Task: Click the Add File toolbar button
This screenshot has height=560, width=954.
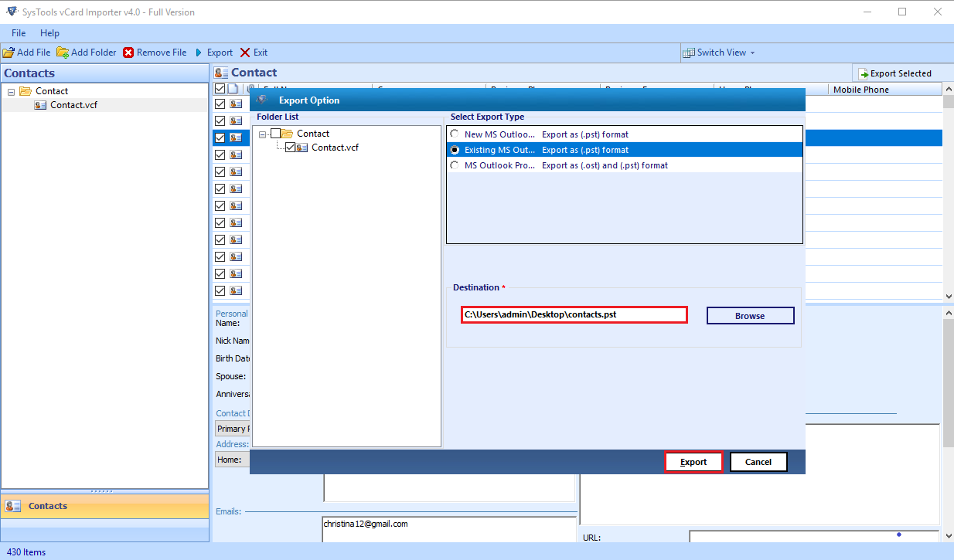Action: pos(27,53)
